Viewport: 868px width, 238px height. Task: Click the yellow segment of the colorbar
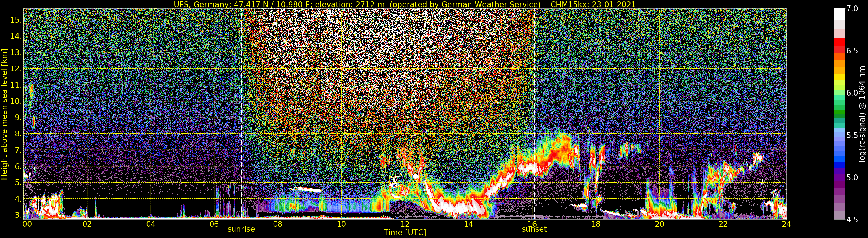point(839,77)
